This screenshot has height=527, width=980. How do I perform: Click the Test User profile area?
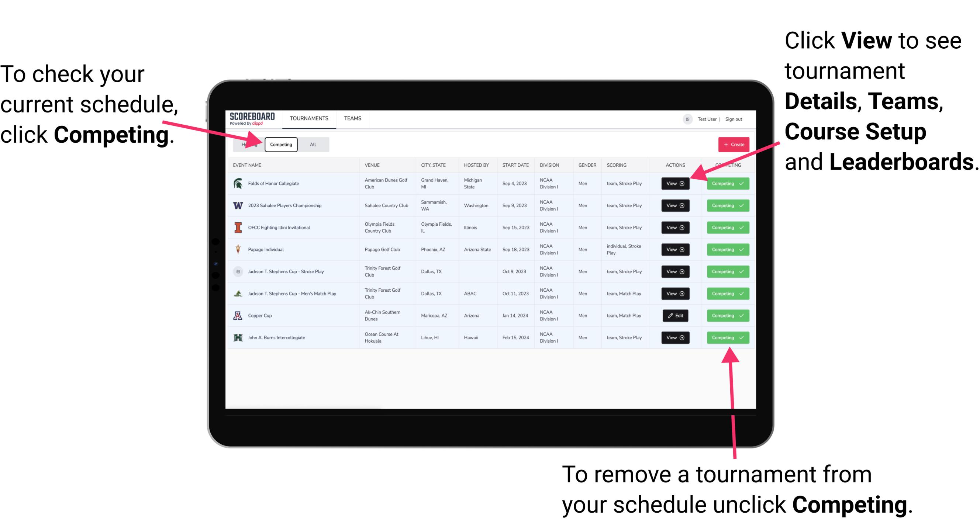pos(698,119)
